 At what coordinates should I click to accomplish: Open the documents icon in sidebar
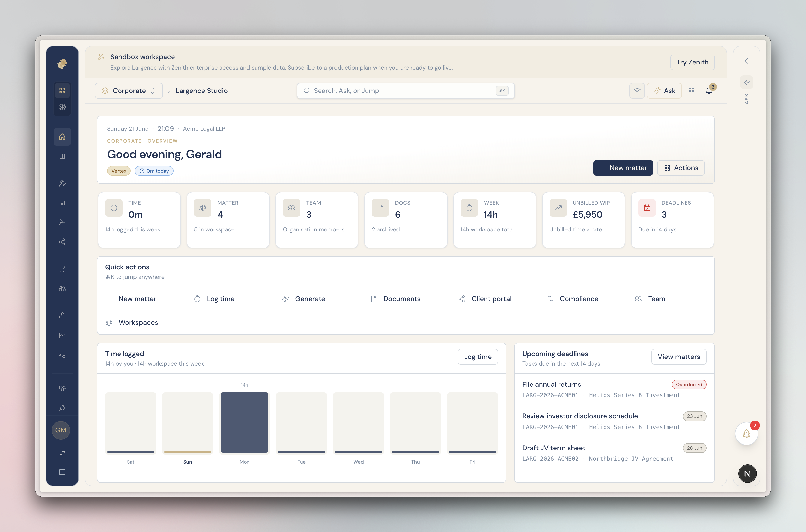point(62,203)
